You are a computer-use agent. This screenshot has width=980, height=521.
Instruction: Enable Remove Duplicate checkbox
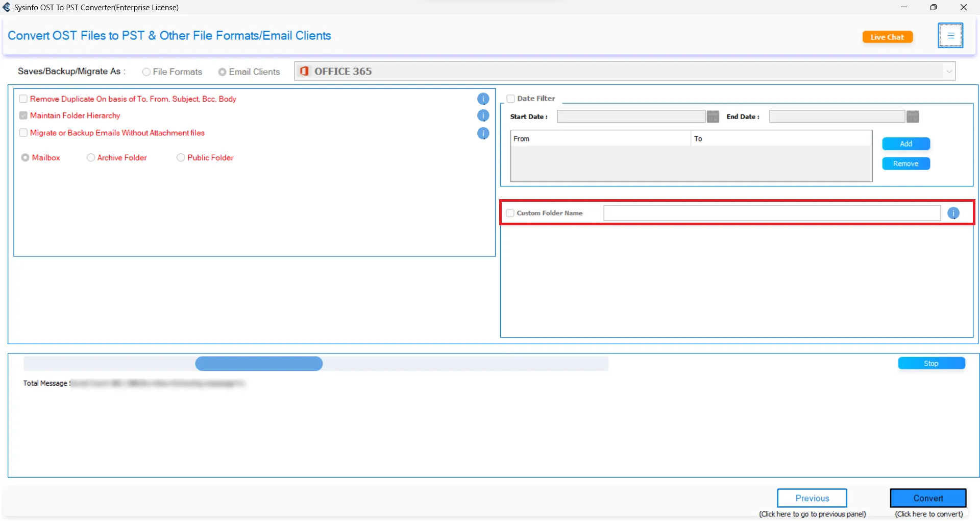coord(23,99)
